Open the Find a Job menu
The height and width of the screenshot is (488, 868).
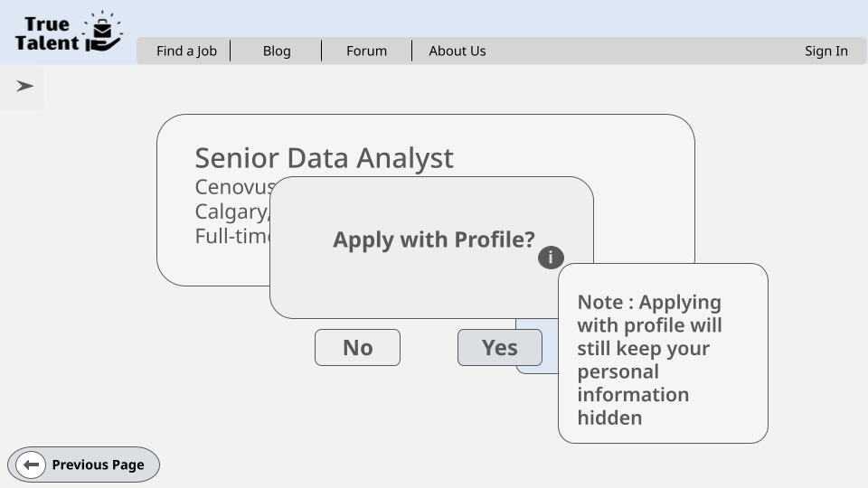[x=186, y=51]
